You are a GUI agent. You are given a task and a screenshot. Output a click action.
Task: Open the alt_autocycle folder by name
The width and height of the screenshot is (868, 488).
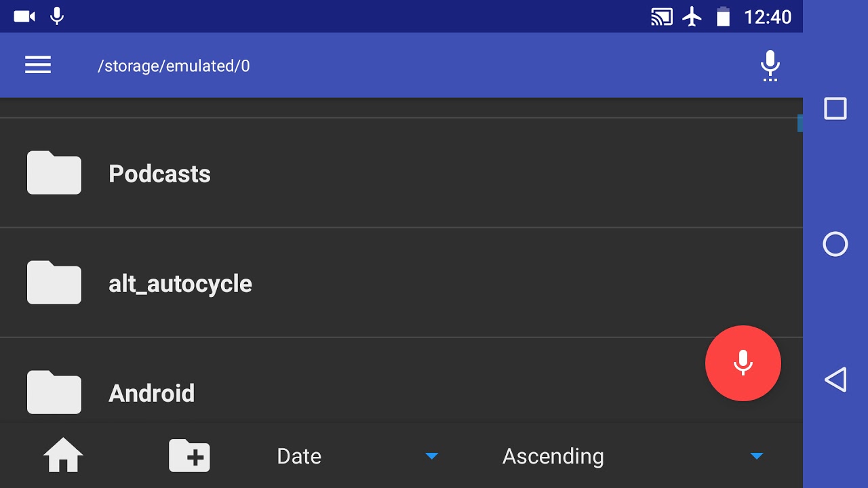pyautogui.click(x=180, y=283)
